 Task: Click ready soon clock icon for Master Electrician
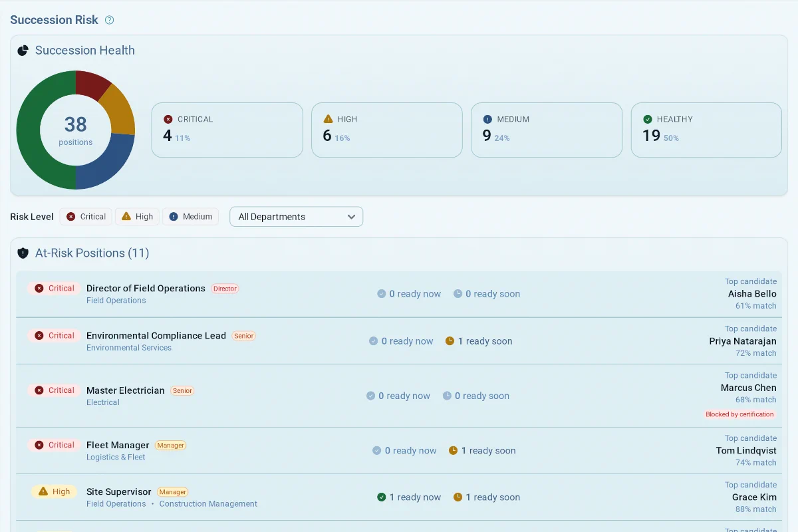coord(447,396)
